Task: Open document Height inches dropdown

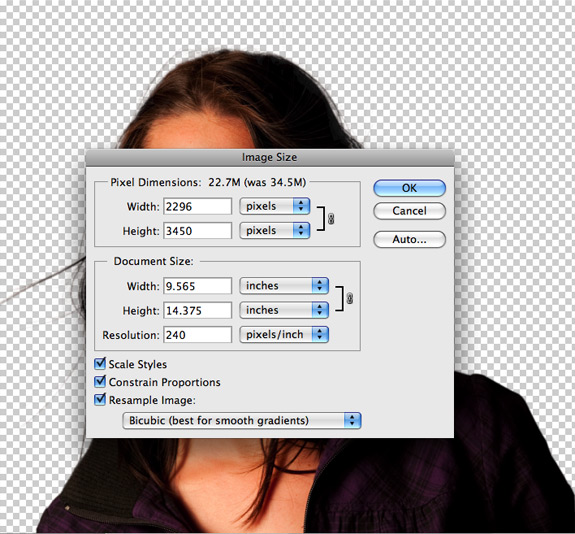Action: click(x=284, y=310)
